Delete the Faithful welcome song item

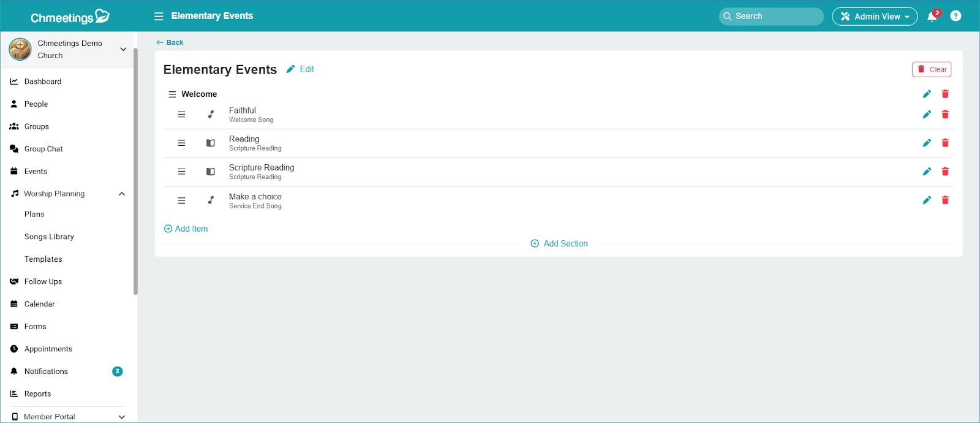[x=945, y=115]
